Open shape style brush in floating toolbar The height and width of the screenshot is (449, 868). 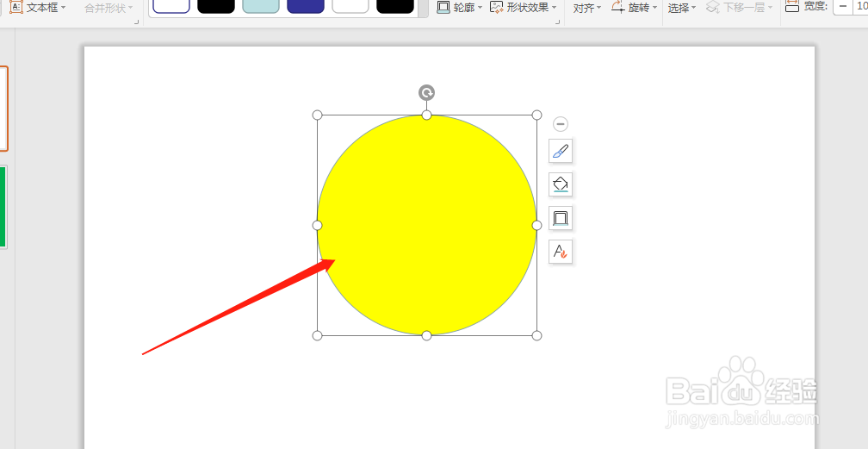pyautogui.click(x=561, y=151)
